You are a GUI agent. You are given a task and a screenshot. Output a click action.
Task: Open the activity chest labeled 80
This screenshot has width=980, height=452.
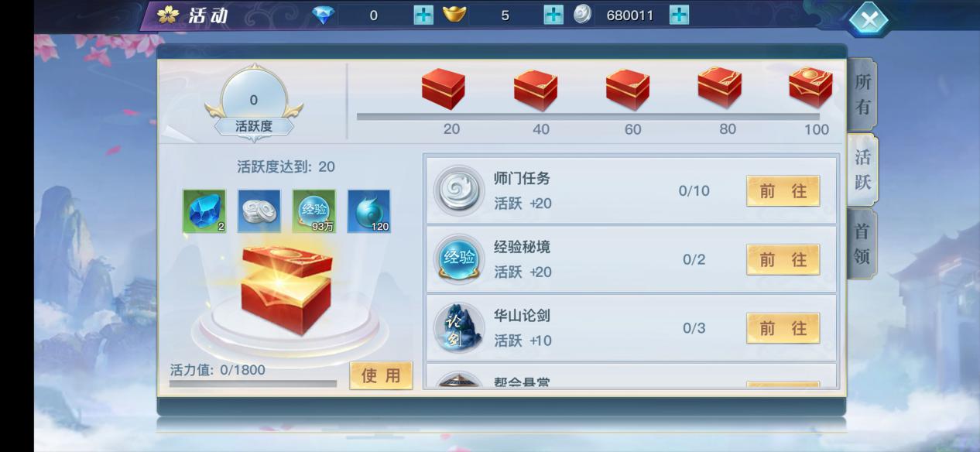click(720, 87)
